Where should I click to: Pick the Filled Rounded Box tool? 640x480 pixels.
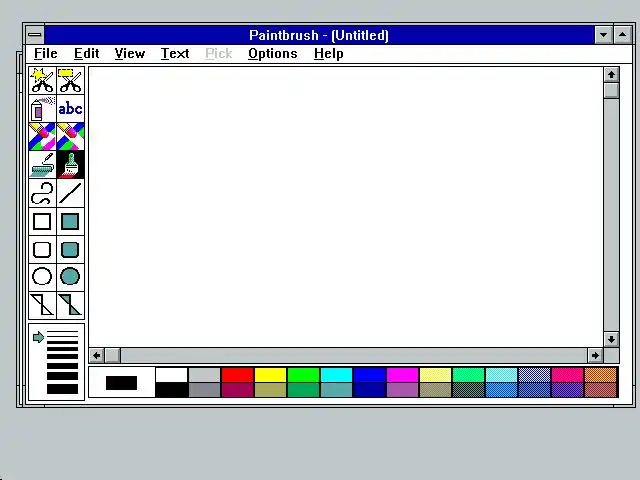pos(71,249)
